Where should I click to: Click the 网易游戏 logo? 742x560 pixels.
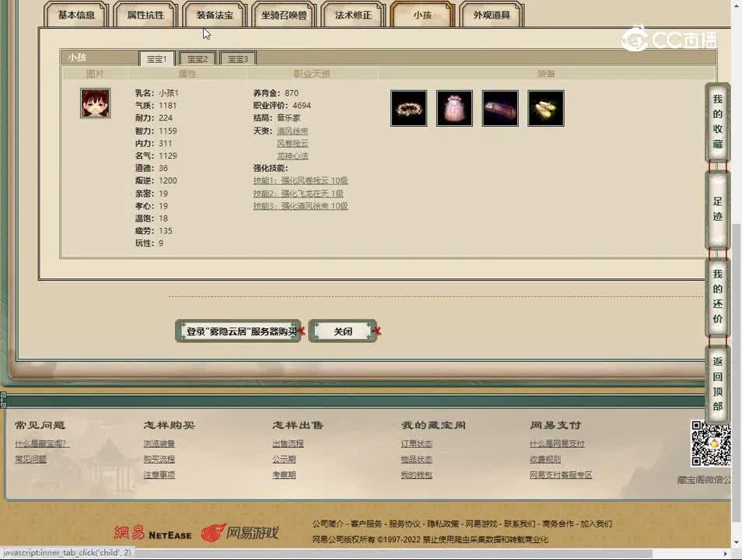[x=240, y=533]
